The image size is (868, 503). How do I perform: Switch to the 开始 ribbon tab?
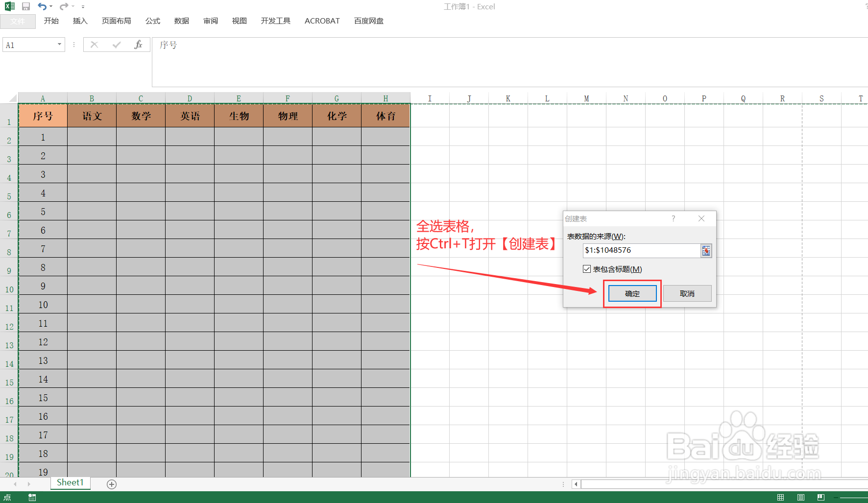[x=51, y=21]
